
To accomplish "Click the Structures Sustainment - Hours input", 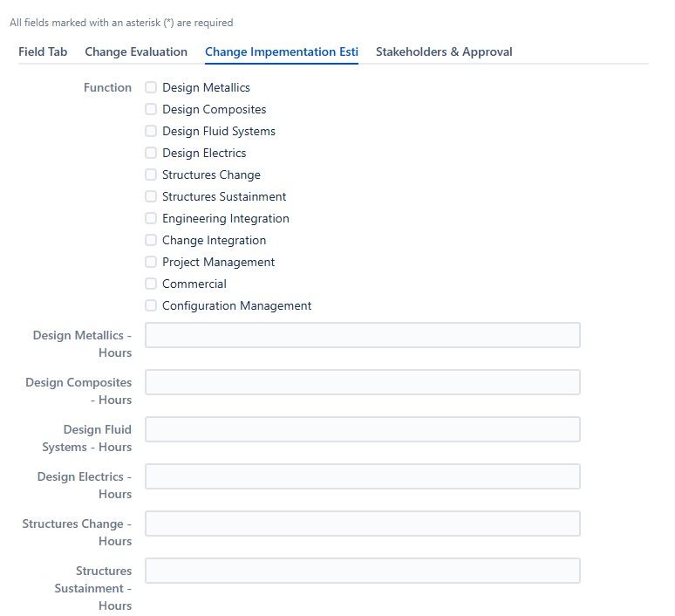I will click(363, 571).
